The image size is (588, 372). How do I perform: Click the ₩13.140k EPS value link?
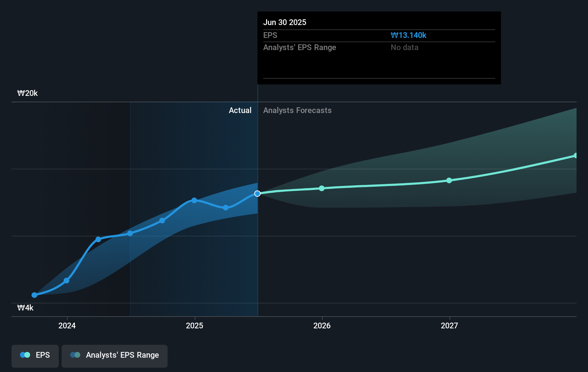point(408,35)
